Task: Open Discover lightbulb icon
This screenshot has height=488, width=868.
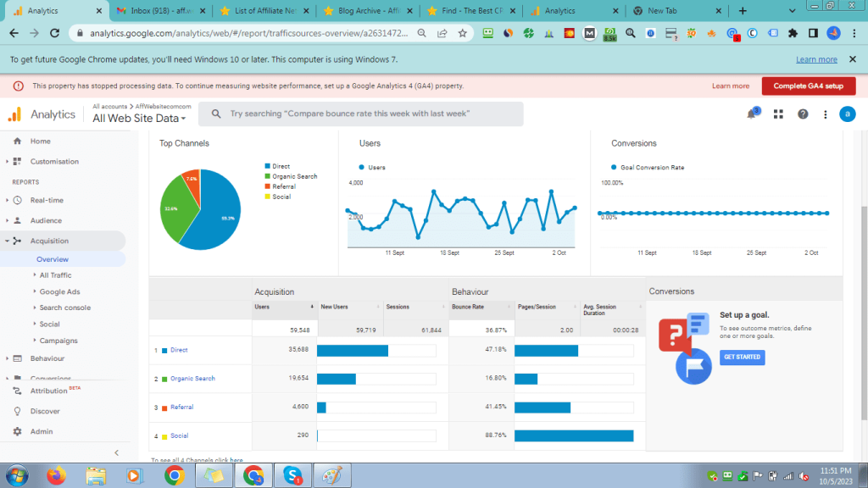Action: pyautogui.click(x=17, y=411)
